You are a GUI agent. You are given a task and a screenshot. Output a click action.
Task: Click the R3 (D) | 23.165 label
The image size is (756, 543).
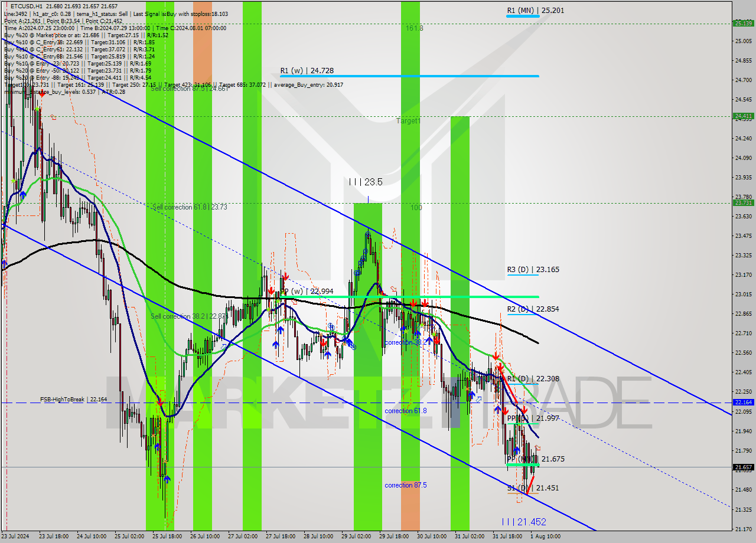click(533, 269)
